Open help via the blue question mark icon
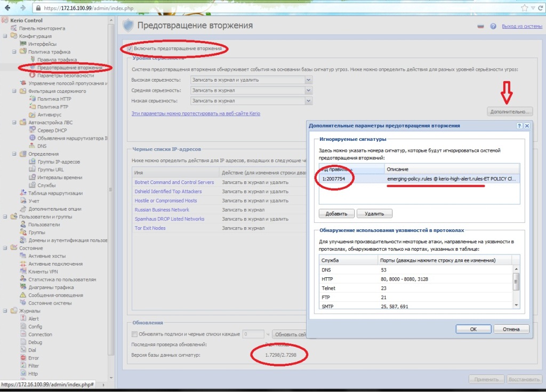The image size is (546, 392). (493, 26)
